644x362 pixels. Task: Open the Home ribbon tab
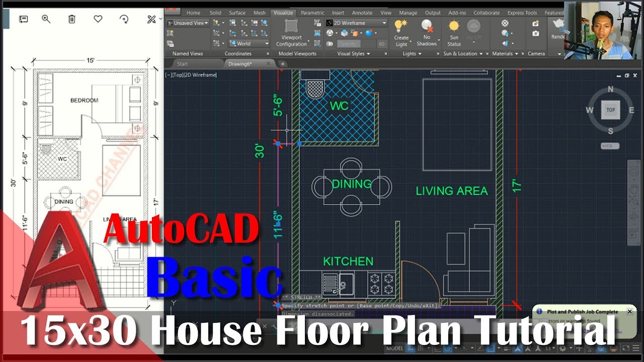click(x=193, y=13)
